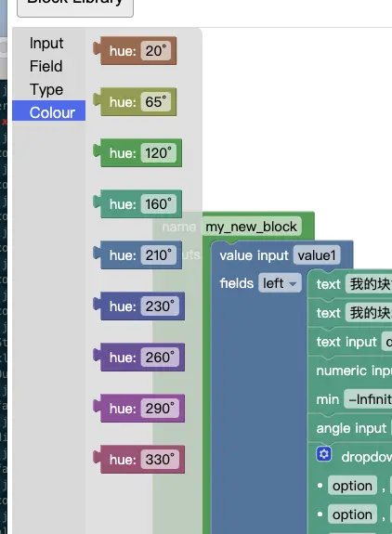Pick the hue 290° colour block

coord(139,409)
